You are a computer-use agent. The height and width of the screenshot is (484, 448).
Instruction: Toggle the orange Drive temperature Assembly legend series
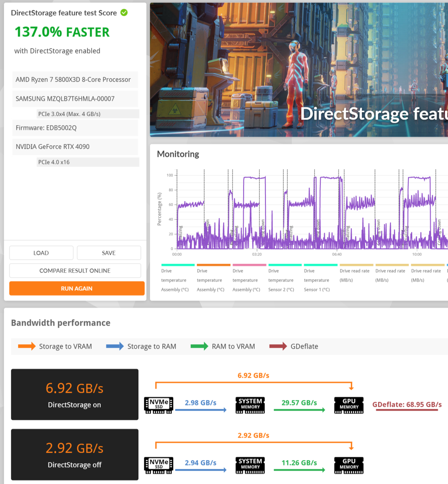click(x=213, y=277)
